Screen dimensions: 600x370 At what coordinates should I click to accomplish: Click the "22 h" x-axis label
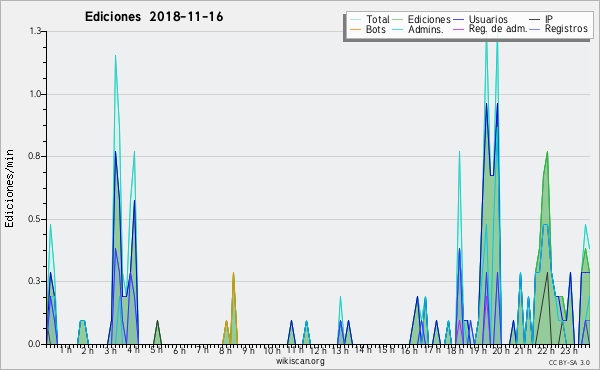[x=546, y=351]
